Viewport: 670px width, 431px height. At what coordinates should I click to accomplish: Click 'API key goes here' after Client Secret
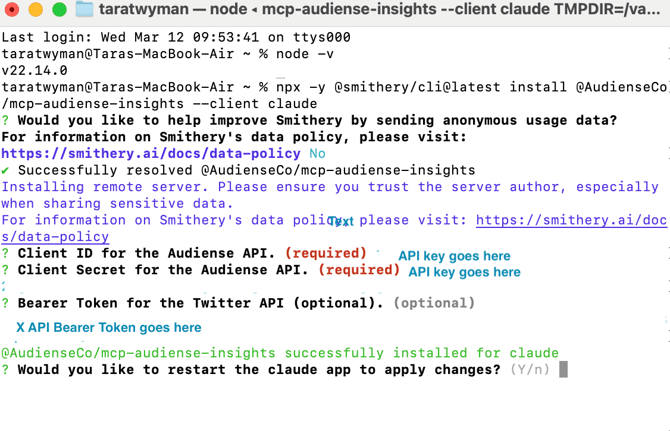pos(464,272)
